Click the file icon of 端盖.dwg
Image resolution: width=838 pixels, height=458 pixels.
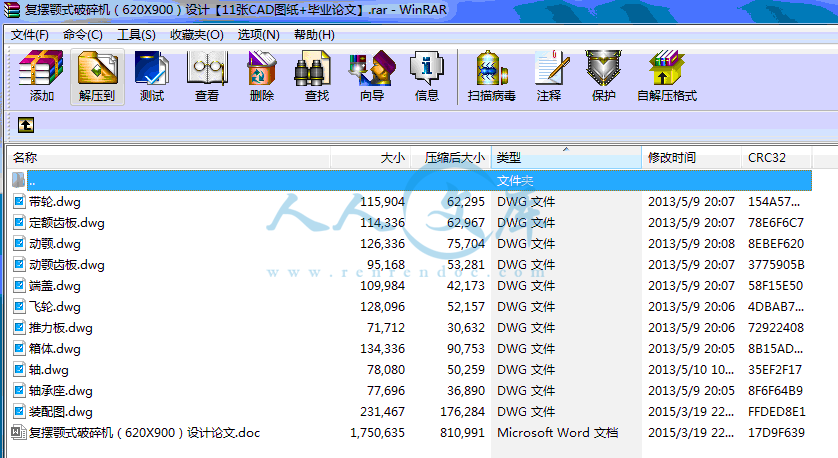point(19,285)
